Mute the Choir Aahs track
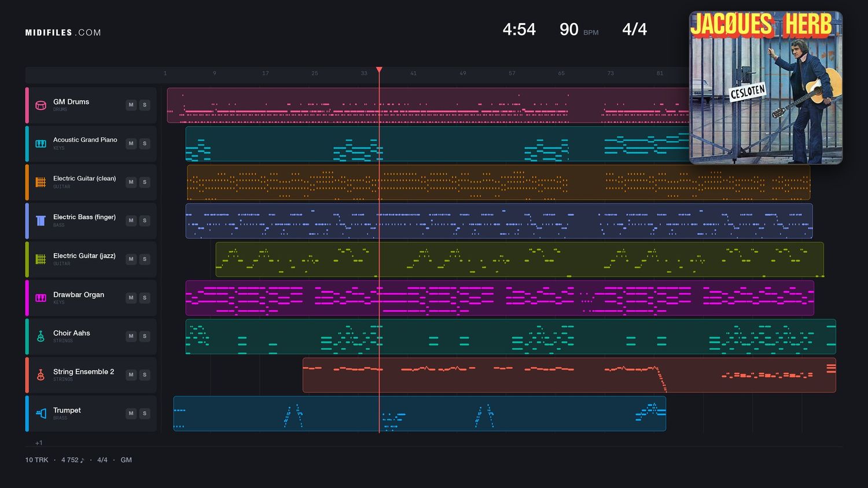Screen dimensions: 868x488 click(131, 336)
